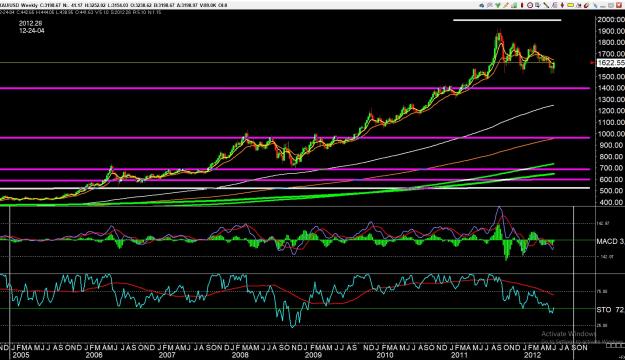Click the 1000.00 price axis label
Image resolution: width=625 pixels, height=360 pixels.
pyautogui.click(x=611, y=134)
